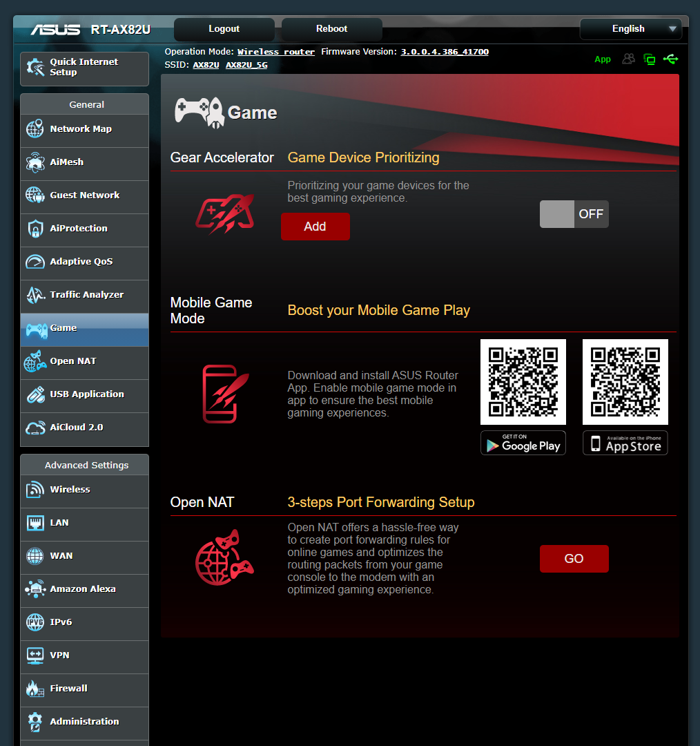Open the Wireless router operation mode link

tap(276, 52)
